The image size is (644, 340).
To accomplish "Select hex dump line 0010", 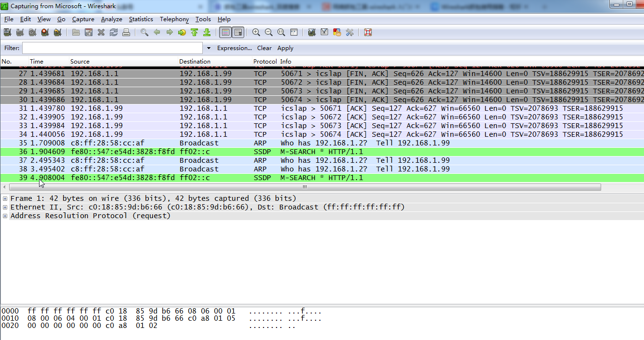I will point(161,318).
